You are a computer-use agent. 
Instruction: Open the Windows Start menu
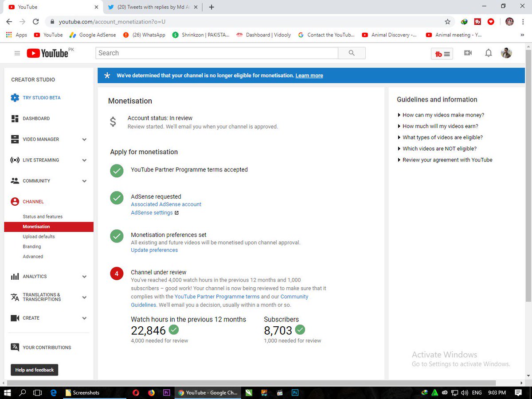pyautogui.click(x=7, y=392)
